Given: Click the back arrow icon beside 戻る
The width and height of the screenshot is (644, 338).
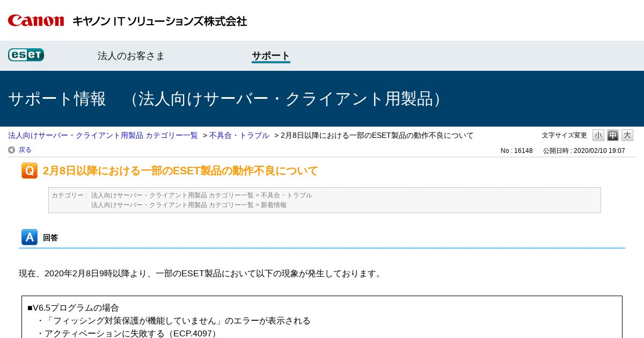Looking at the screenshot, I should pos(11,150).
